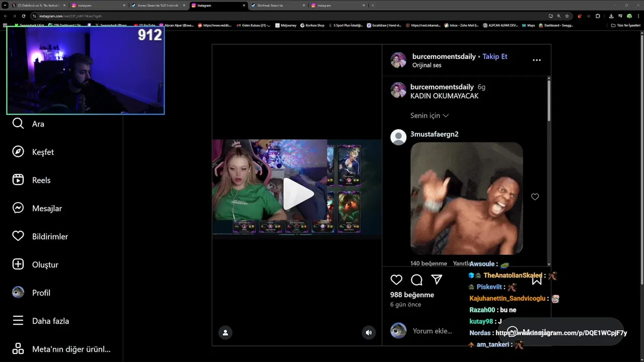This screenshot has height=362, width=644.
Task: Open Daha fazla menu
Action: click(x=40, y=321)
